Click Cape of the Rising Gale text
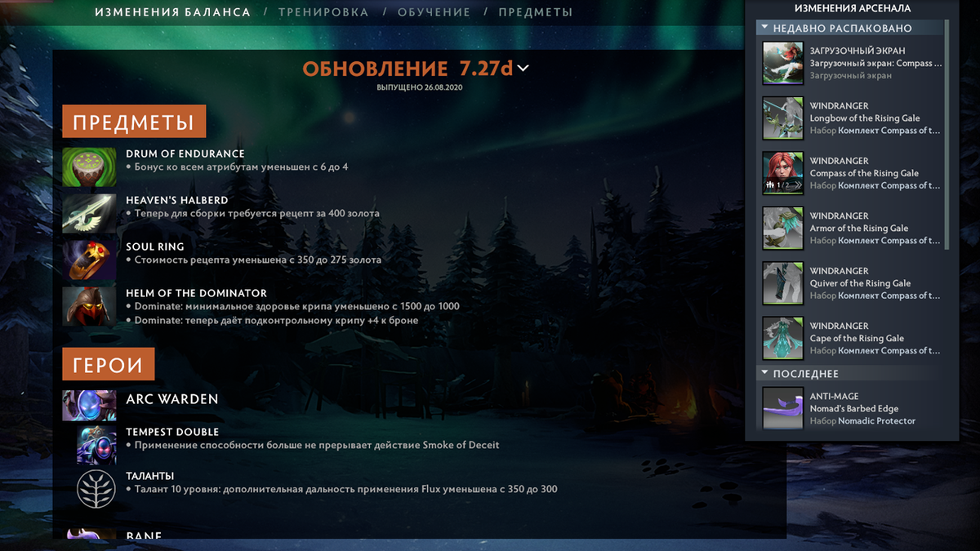The image size is (980, 551). click(x=857, y=338)
